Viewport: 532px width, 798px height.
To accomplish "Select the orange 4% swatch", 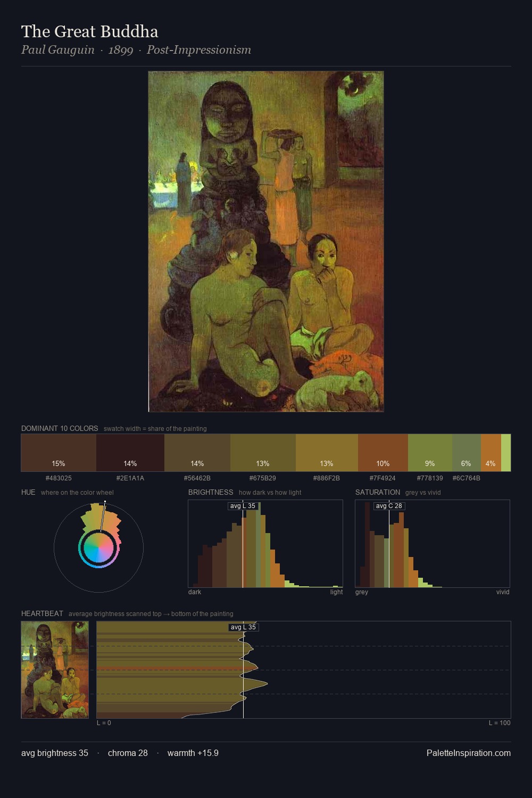I will click(491, 453).
